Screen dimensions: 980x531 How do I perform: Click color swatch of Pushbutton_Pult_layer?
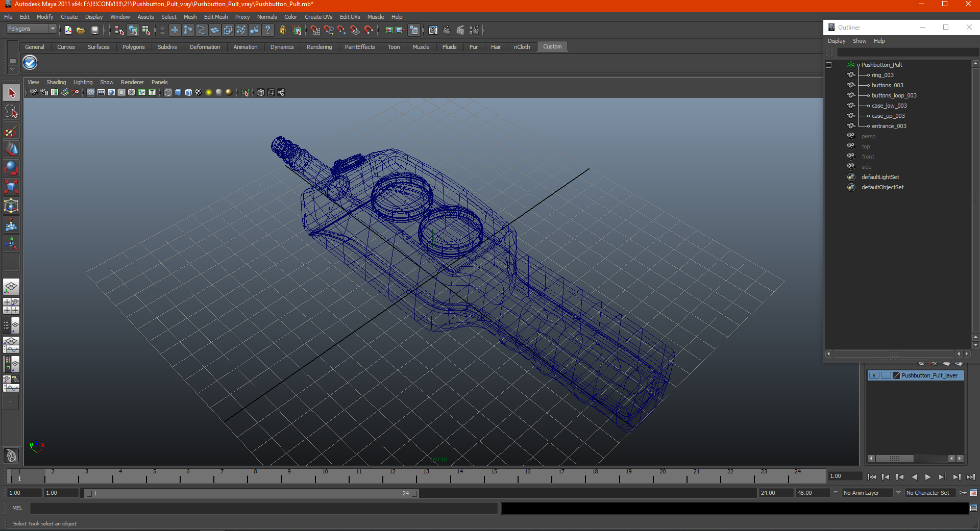click(x=896, y=375)
